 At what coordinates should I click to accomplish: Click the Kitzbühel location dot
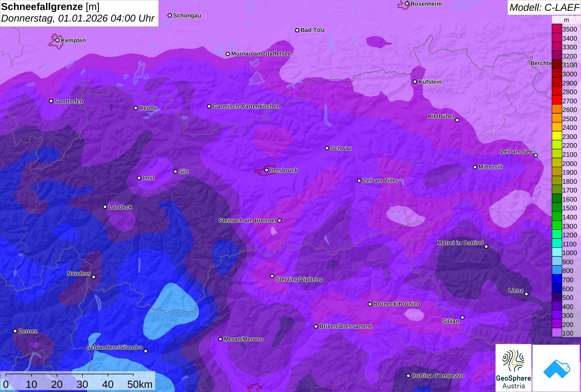[457, 120]
